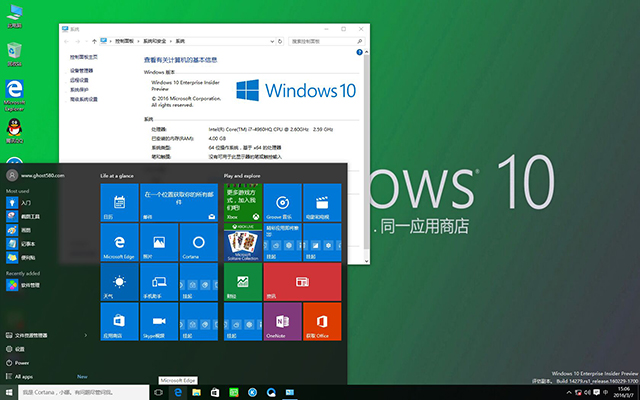Open Settings (设置) from the Start menu
The height and width of the screenshot is (400, 640).
[20, 349]
